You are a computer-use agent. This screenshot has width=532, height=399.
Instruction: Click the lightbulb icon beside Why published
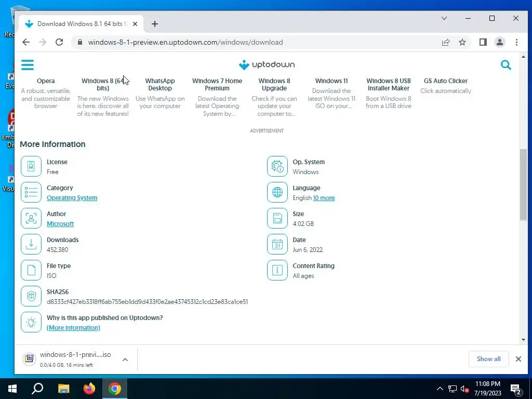(x=31, y=322)
